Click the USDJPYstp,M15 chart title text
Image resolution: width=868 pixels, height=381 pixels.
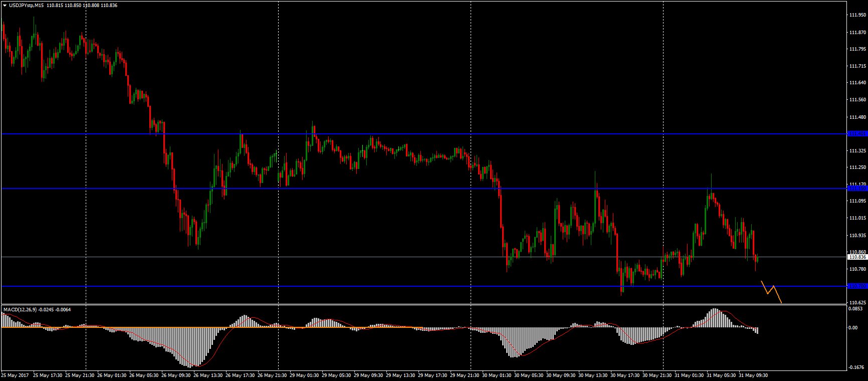coord(26,6)
